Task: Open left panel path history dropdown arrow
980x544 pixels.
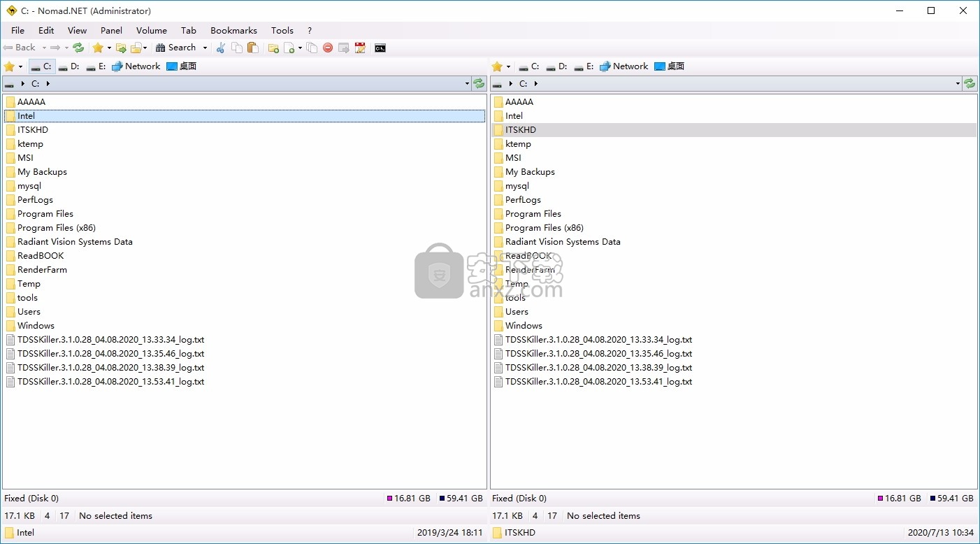Action: pyautogui.click(x=467, y=83)
